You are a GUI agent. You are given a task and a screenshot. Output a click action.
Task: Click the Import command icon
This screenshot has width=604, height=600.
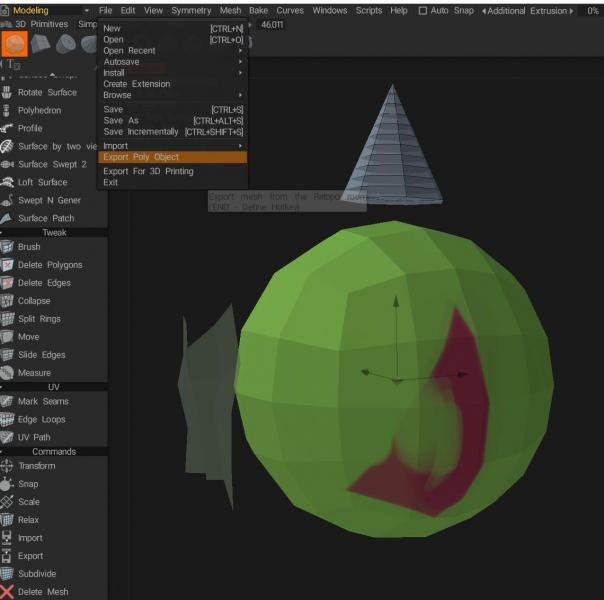(x=7, y=538)
